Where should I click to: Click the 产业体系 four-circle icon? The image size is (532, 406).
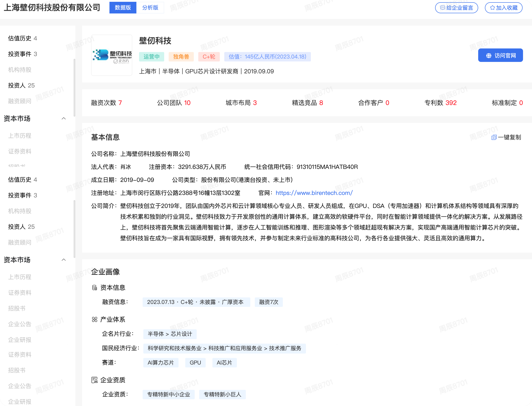pos(94,319)
